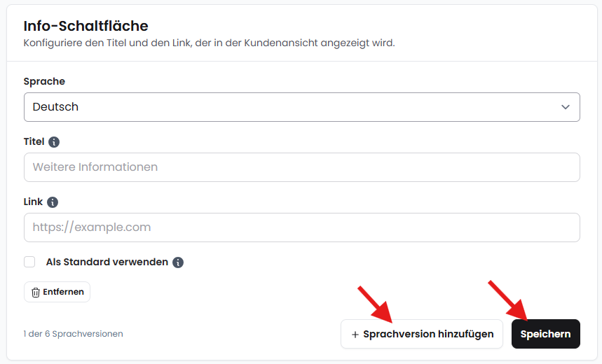The height and width of the screenshot is (364, 602).
Task: Click the info icon next to Titel
Action: click(x=54, y=142)
